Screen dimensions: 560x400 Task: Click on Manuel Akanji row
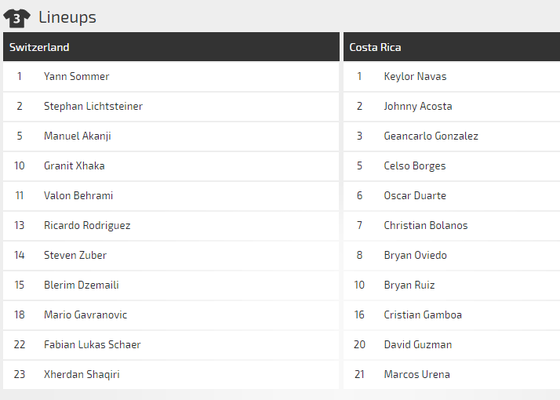tap(171, 136)
